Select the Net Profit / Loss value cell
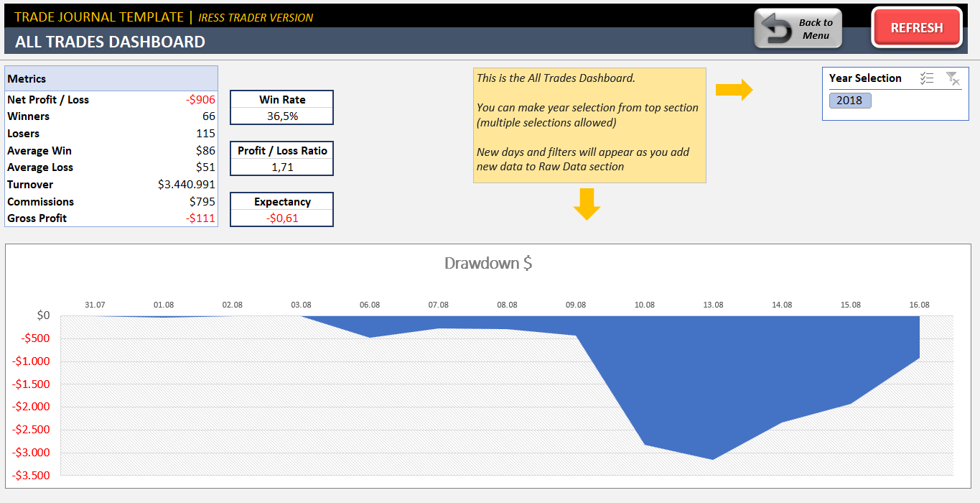Image resolution: width=980 pixels, height=503 pixels. (199, 100)
